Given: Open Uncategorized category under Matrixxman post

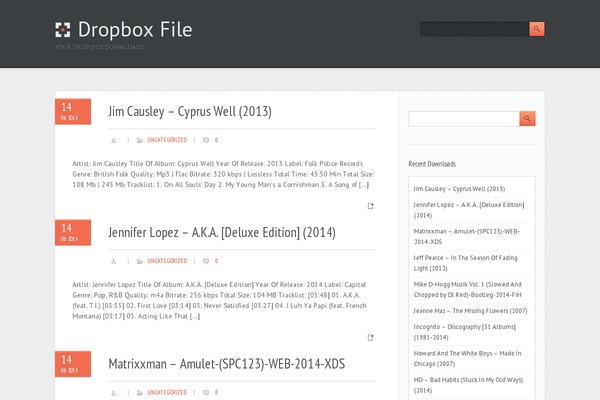Looking at the screenshot, I should (167, 392).
